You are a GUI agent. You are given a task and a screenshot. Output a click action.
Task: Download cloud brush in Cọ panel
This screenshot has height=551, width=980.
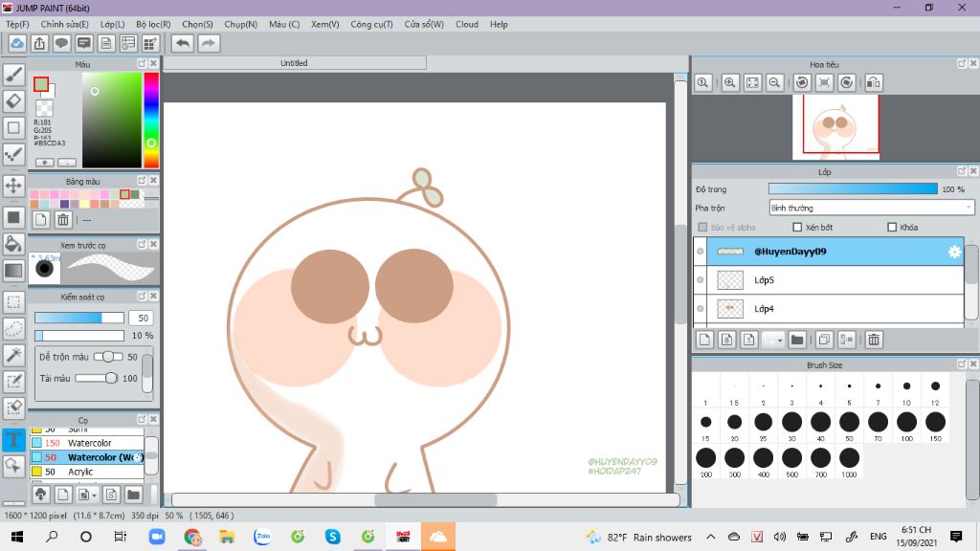[40, 495]
